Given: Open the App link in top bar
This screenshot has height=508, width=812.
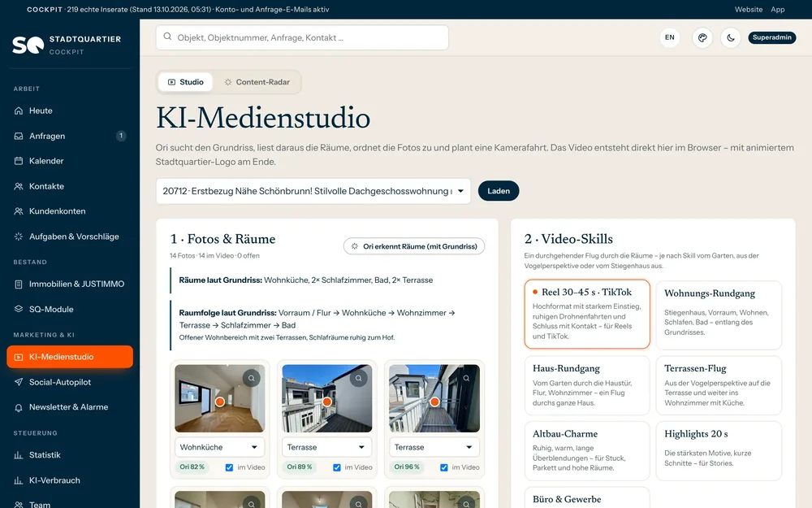Looking at the screenshot, I should point(777,9).
